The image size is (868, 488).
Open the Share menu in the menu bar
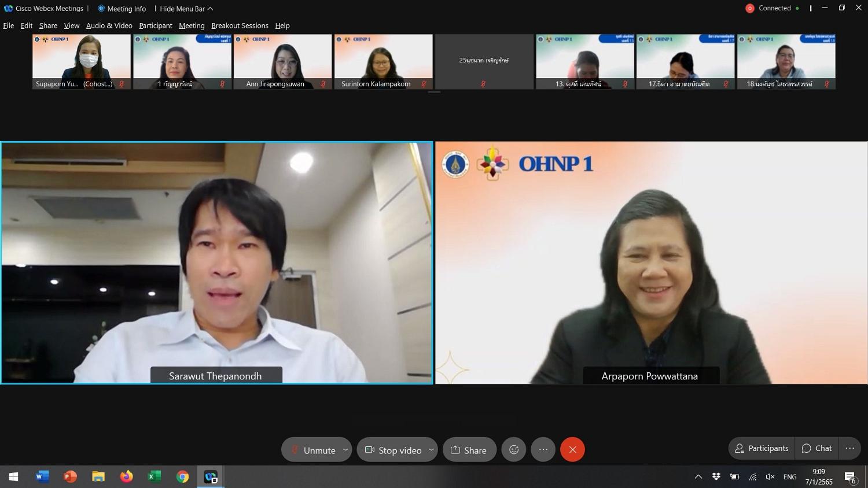click(48, 25)
